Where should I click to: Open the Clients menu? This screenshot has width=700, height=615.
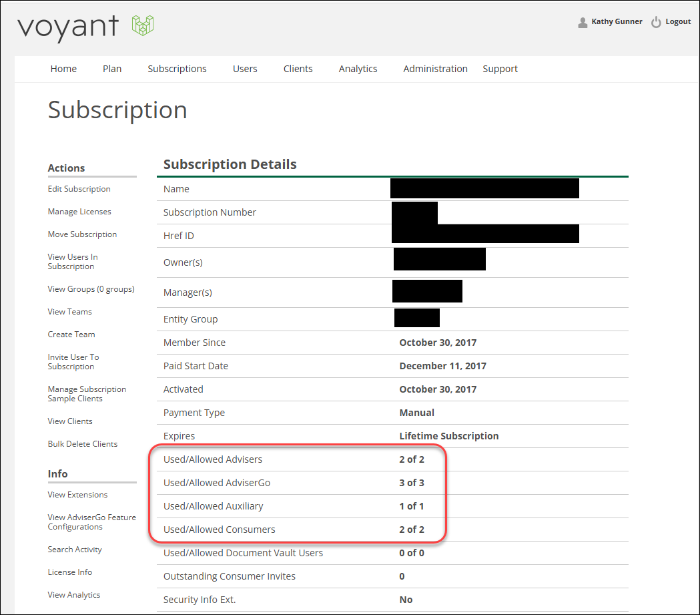(x=298, y=69)
